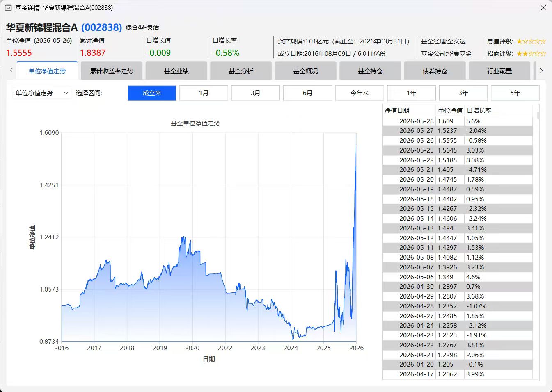Viewport: 552px width, 392px height.
Task: Open the 债券持仓 tab
Action: (435, 71)
